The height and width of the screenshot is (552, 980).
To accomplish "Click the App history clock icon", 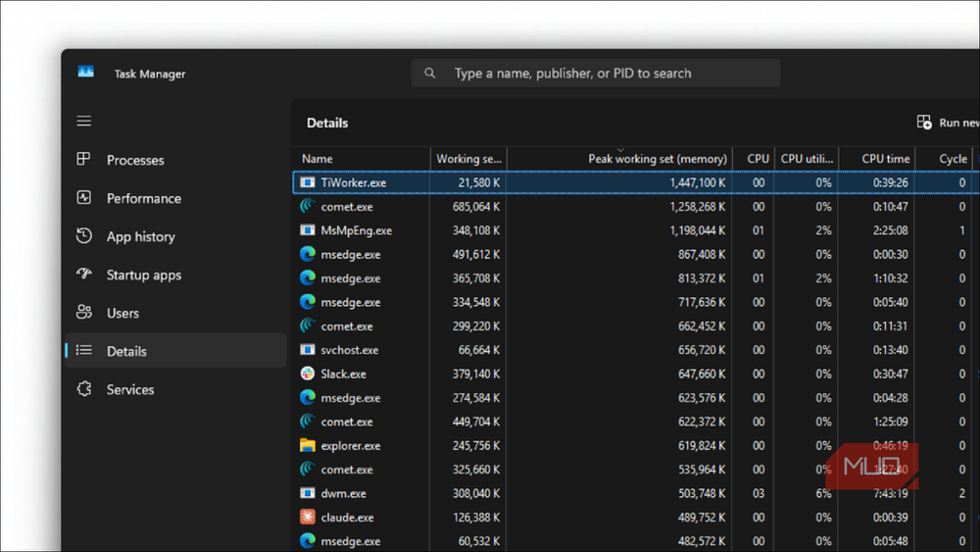I will click(83, 235).
